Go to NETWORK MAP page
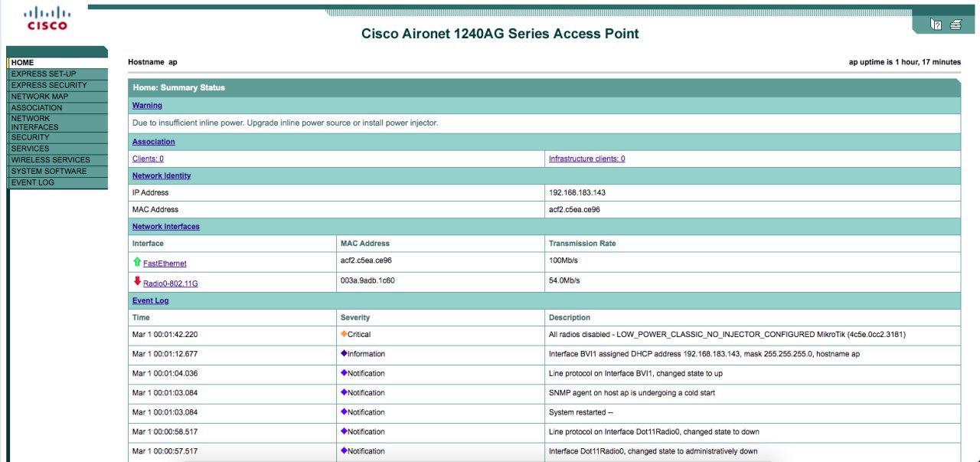This screenshot has width=980, height=462. 57,97
